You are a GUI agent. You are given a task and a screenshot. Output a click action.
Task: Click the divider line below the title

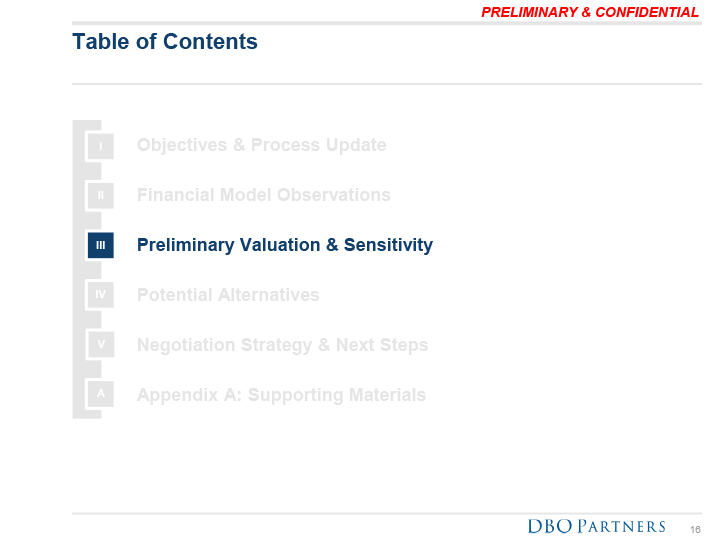point(386,84)
